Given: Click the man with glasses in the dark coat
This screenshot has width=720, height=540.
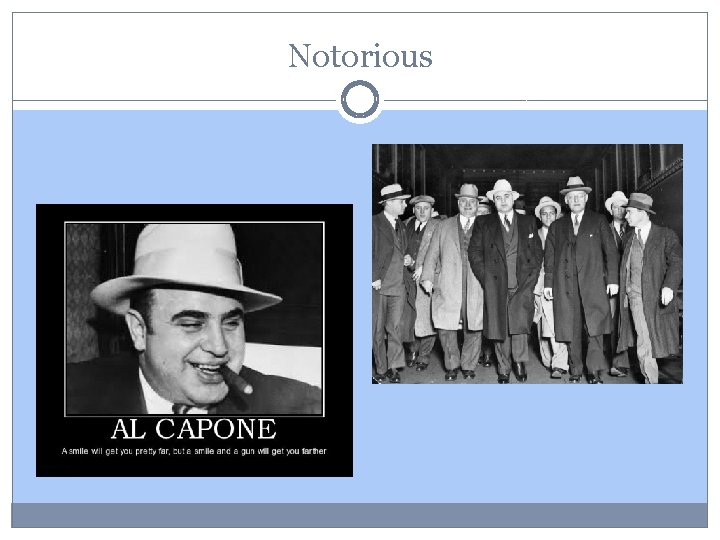Looking at the screenshot, I should point(579,280).
